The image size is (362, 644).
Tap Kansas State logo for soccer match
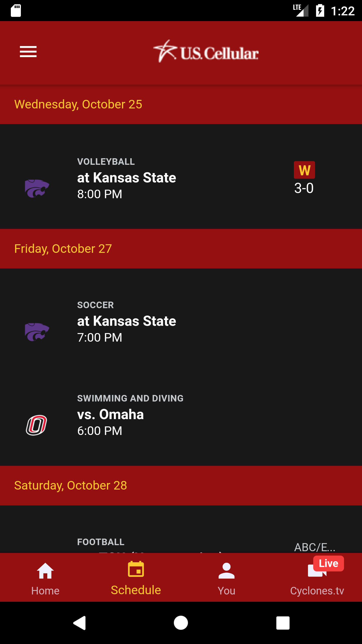coord(37,332)
